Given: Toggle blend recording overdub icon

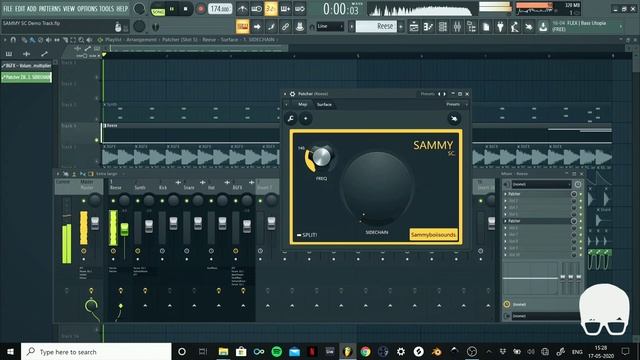Looking at the screenshot, I should 285,9.
